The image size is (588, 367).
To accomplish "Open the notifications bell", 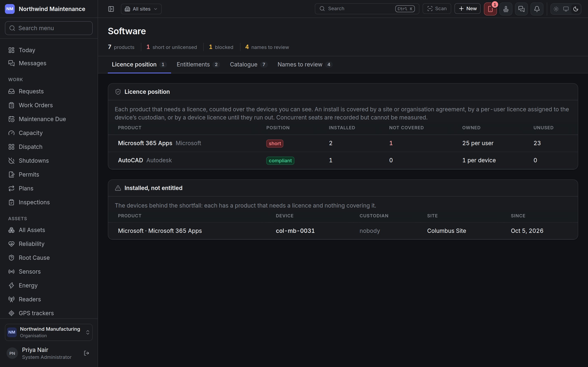I will point(537,9).
